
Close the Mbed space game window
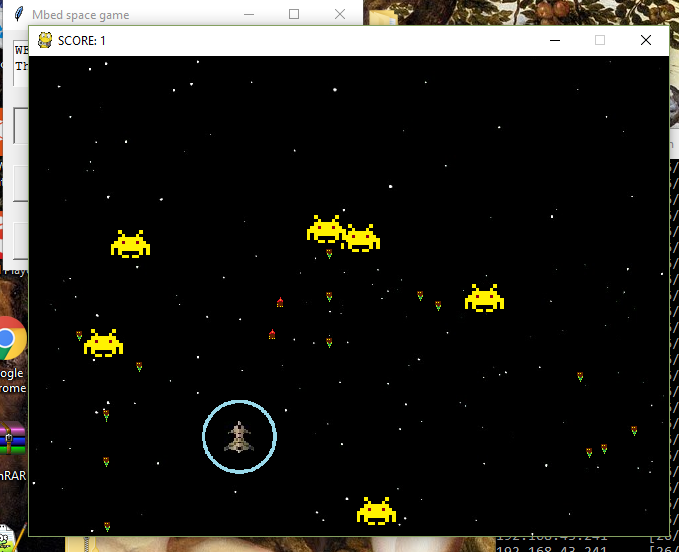coord(340,14)
